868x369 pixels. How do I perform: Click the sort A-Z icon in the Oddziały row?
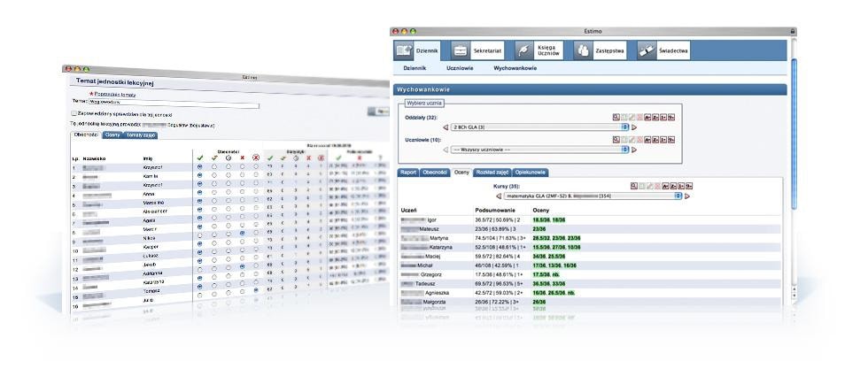tap(648, 118)
